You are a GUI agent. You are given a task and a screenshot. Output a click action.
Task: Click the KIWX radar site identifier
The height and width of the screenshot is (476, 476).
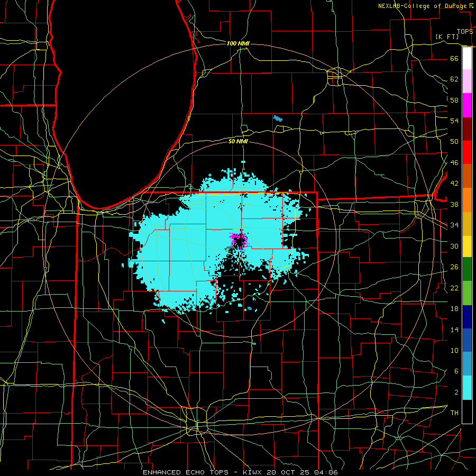253,472
